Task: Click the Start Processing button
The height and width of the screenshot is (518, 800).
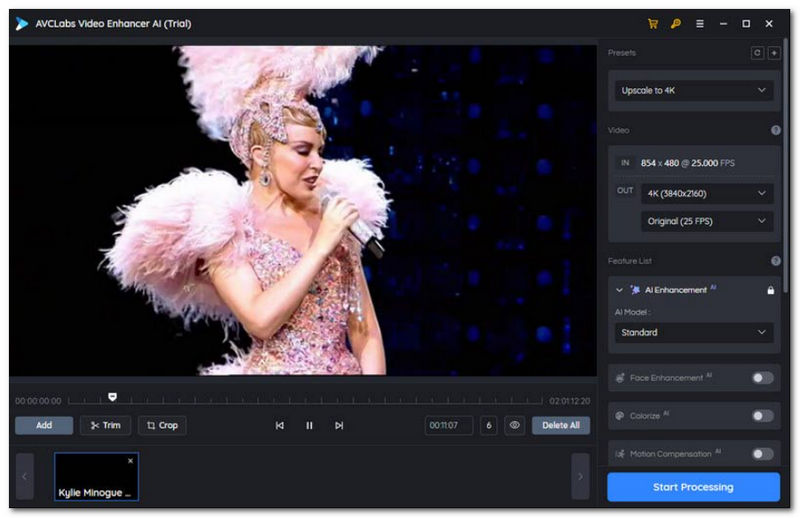Action: coord(693,487)
